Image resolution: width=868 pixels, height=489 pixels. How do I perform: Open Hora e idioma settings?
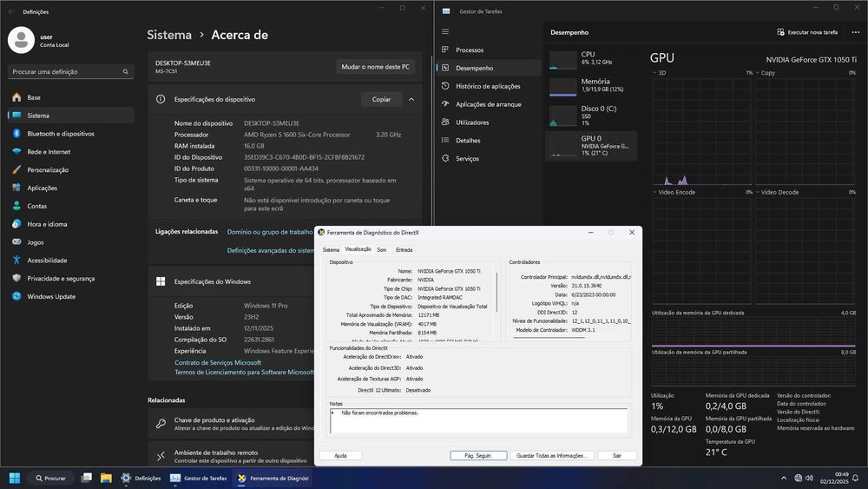coord(71,224)
